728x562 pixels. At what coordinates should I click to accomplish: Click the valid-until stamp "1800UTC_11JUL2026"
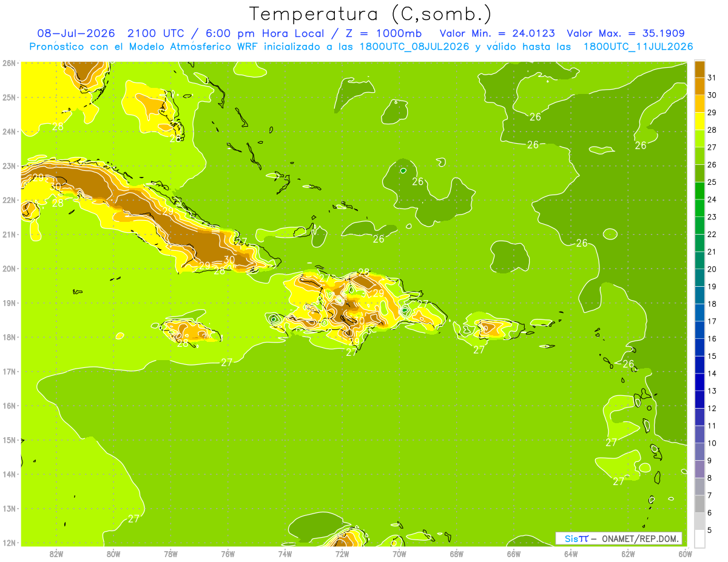[x=638, y=47]
